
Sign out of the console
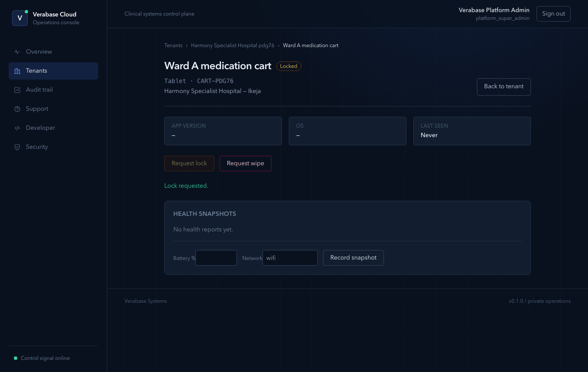coord(553,14)
